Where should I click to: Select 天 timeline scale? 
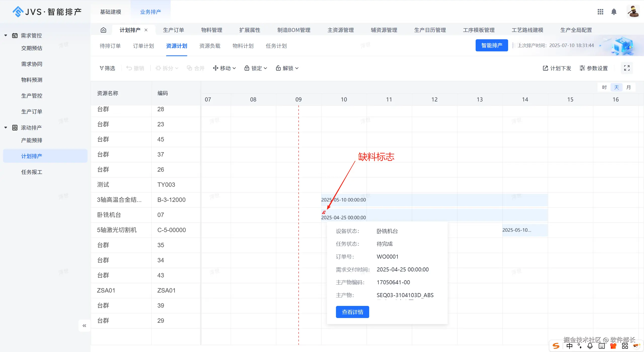point(616,87)
